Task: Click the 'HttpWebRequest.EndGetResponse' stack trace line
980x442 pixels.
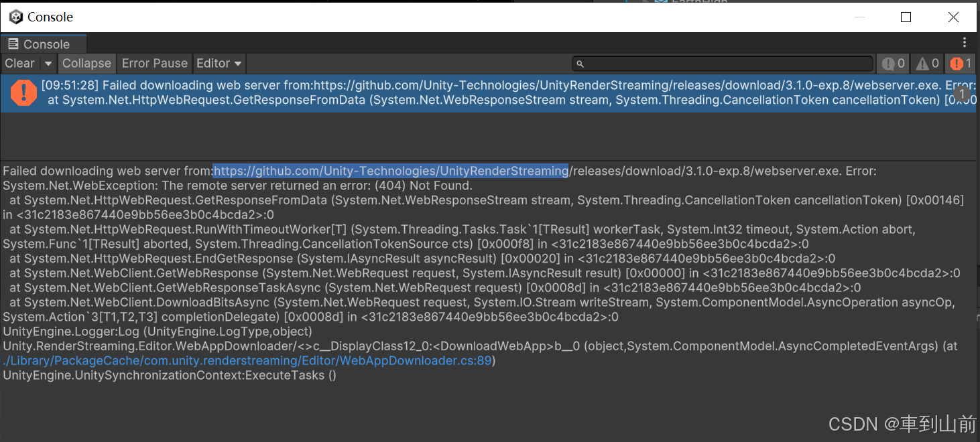Action: pyautogui.click(x=422, y=259)
